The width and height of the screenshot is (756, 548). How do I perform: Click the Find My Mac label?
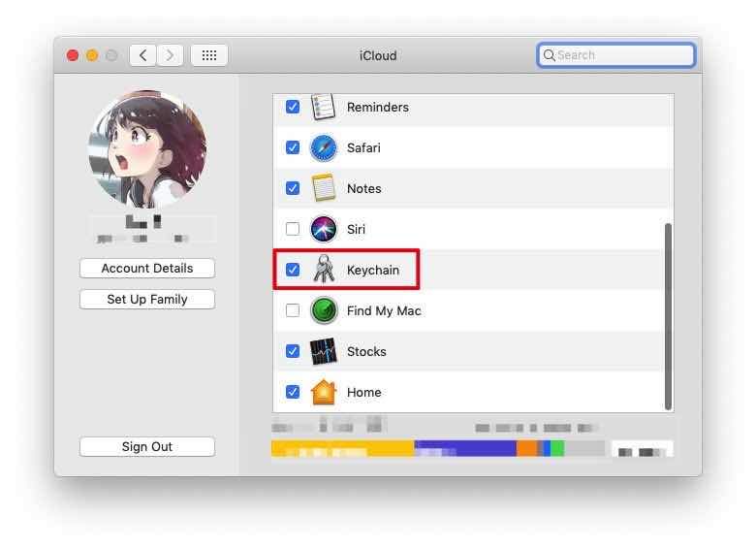[384, 310]
